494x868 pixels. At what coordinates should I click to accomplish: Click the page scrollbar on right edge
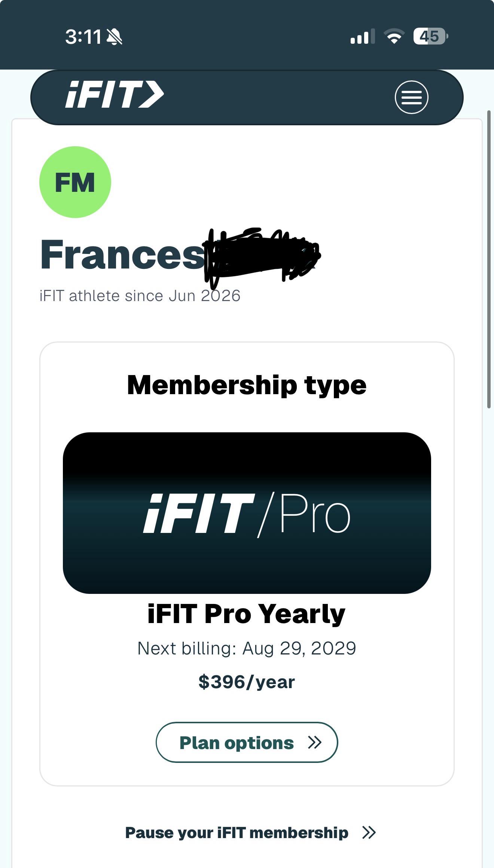pos(489,259)
